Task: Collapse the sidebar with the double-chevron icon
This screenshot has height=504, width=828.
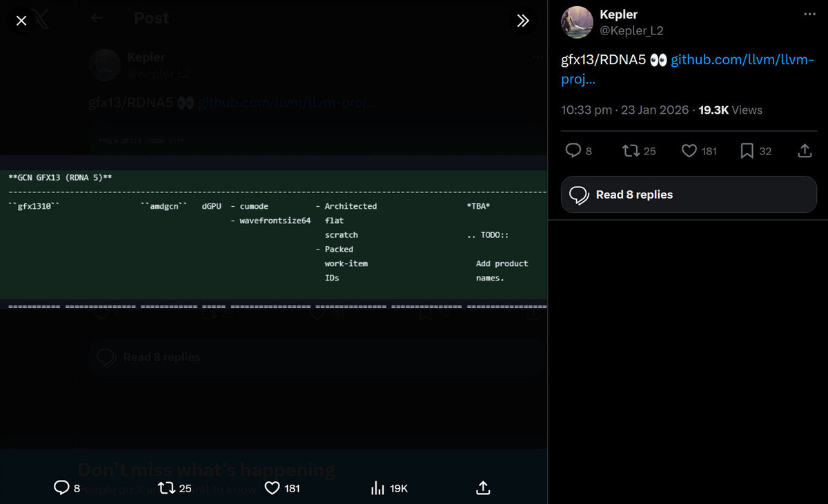Action: [523, 21]
